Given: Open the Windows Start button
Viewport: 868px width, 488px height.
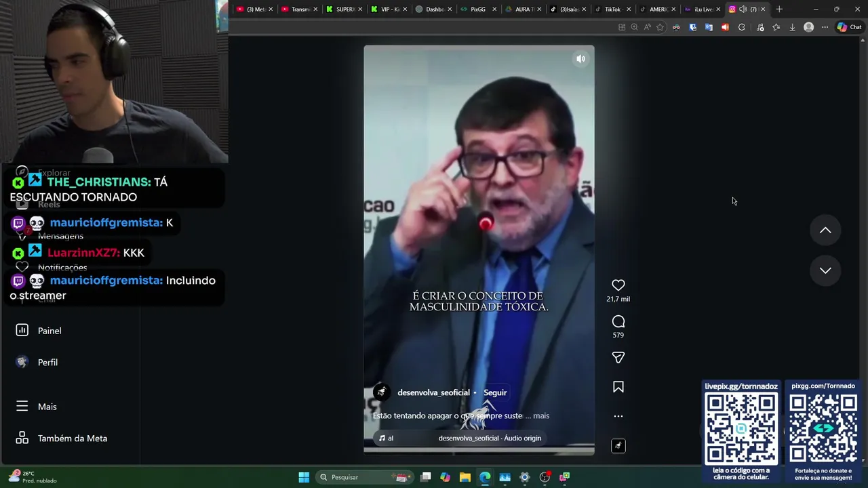Looking at the screenshot, I should click(304, 477).
